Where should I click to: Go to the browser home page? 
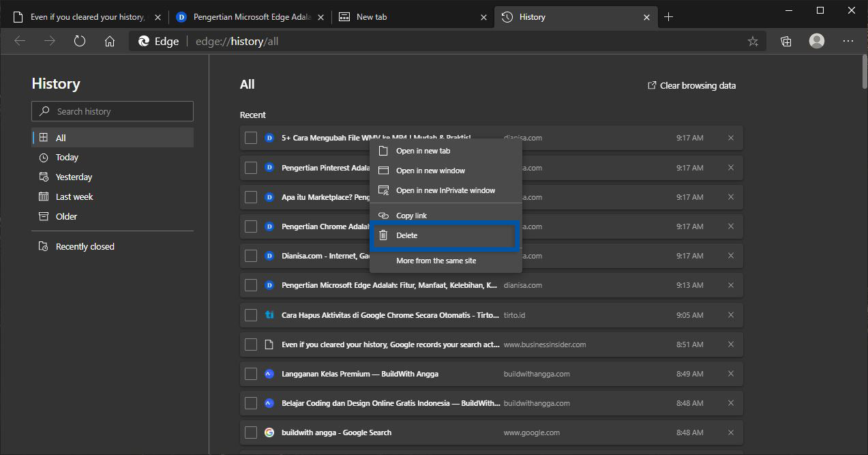(x=110, y=41)
